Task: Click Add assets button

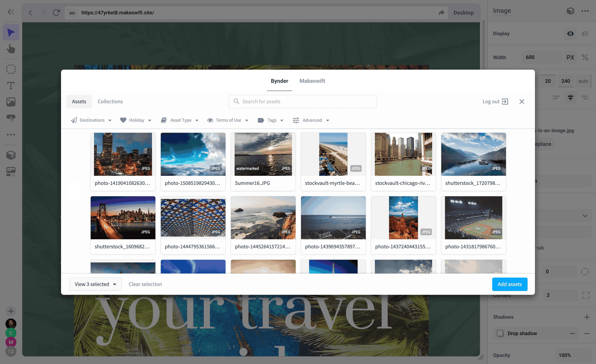Action: point(510,284)
